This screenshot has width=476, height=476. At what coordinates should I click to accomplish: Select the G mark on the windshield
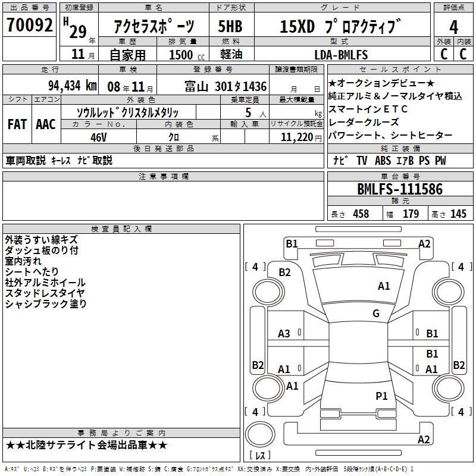[376, 314]
